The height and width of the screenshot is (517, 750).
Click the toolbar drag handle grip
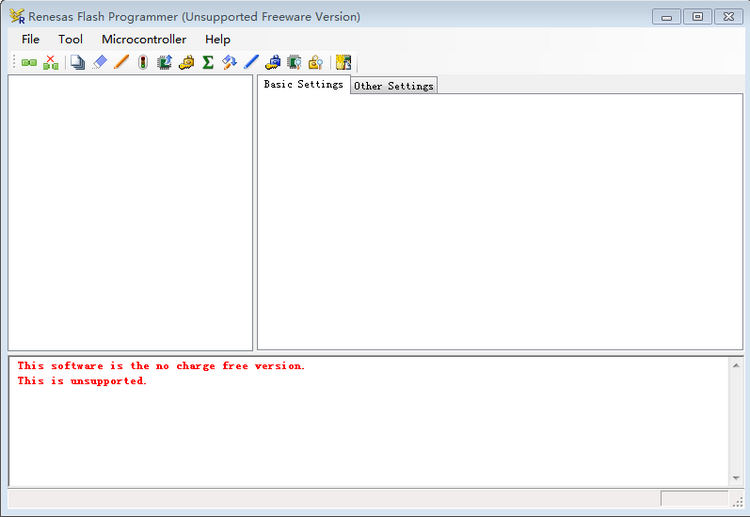pos(14,62)
